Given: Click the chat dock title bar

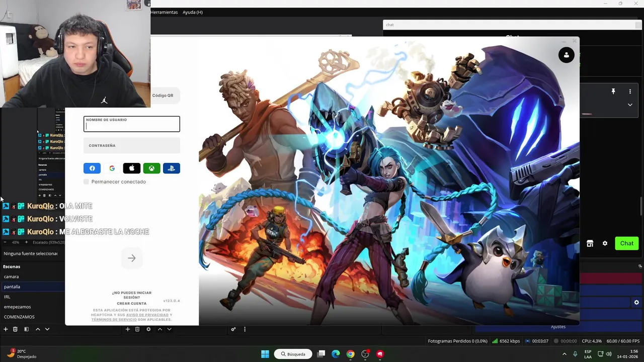Looking at the screenshot, I should pyautogui.click(x=511, y=25).
